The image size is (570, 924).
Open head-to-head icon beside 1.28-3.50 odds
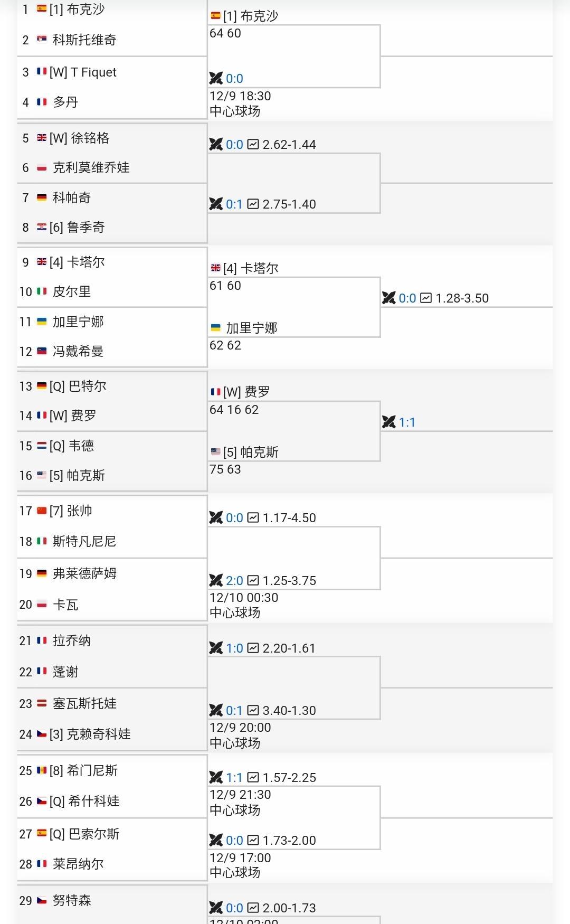389,298
